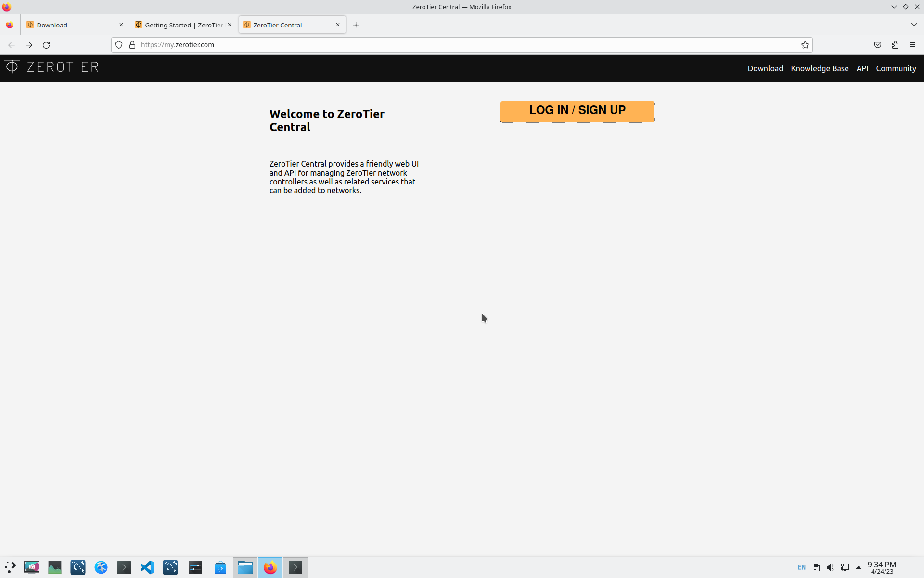
Task: Open the Community link in header
Action: click(896, 68)
